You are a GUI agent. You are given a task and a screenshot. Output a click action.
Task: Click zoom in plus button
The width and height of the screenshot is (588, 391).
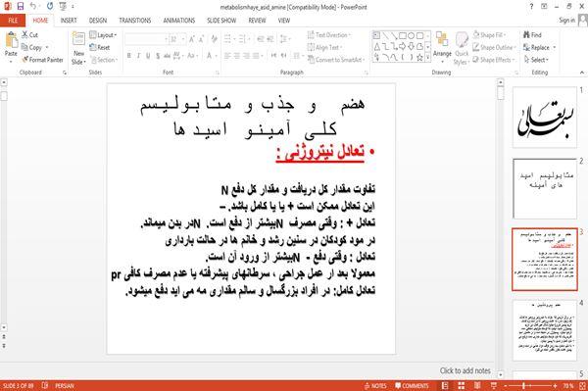coord(555,386)
